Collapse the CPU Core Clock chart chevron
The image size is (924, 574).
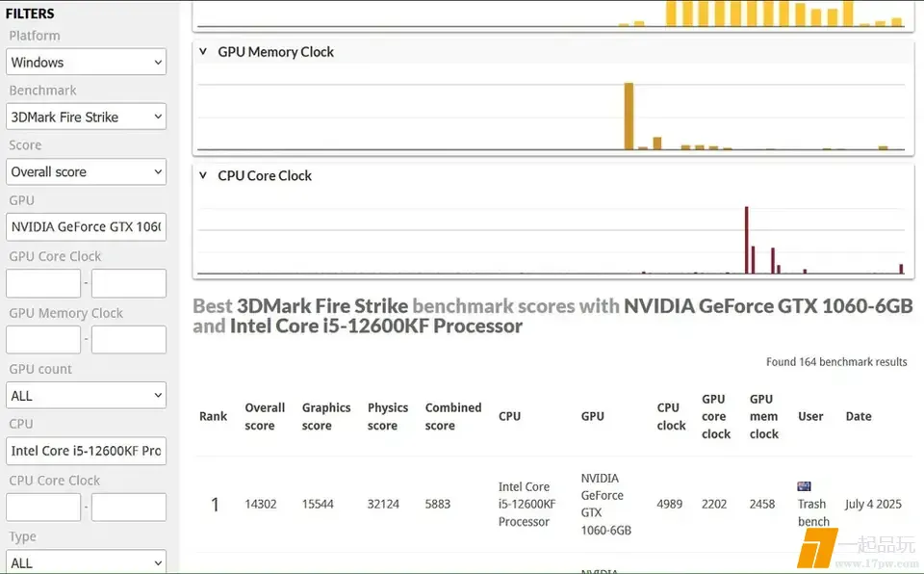pyautogui.click(x=203, y=175)
